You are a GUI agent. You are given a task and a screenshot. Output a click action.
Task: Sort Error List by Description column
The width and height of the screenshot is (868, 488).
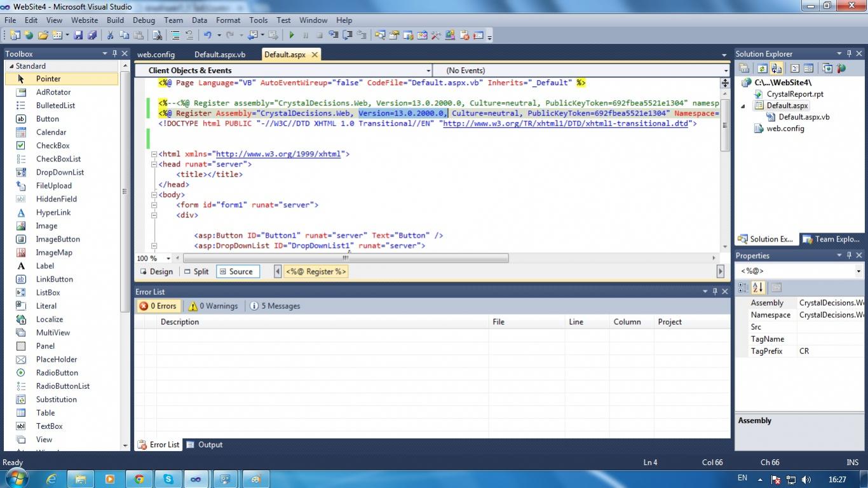(323, 322)
